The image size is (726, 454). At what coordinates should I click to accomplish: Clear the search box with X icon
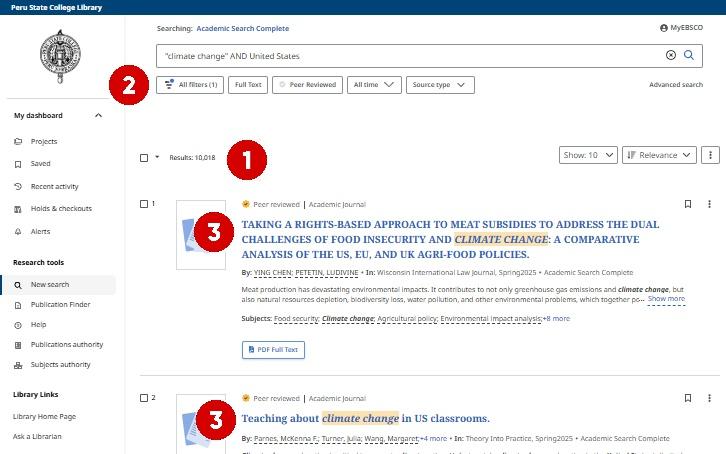coord(670,55)
